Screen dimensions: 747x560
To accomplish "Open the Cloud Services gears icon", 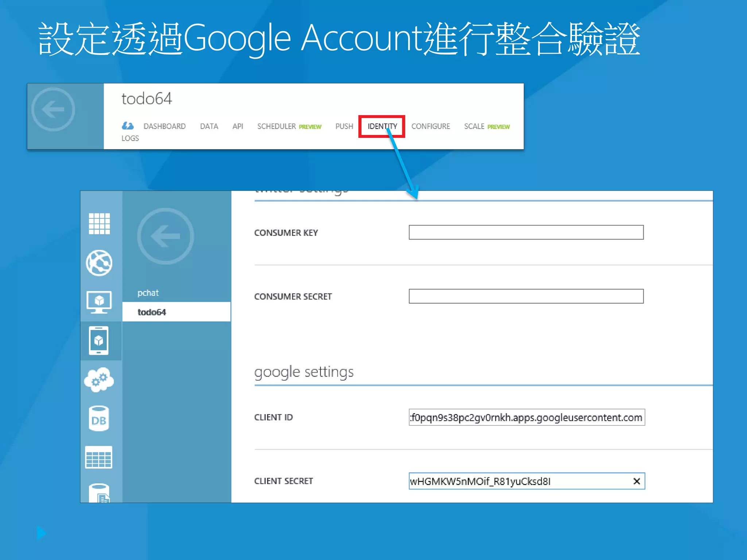I will (x=99, y=380).
